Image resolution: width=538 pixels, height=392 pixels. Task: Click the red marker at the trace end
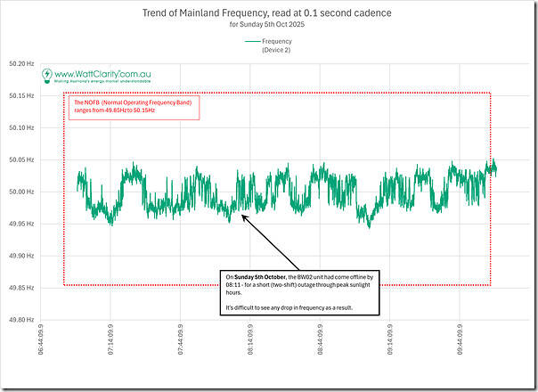click(488, 167)
